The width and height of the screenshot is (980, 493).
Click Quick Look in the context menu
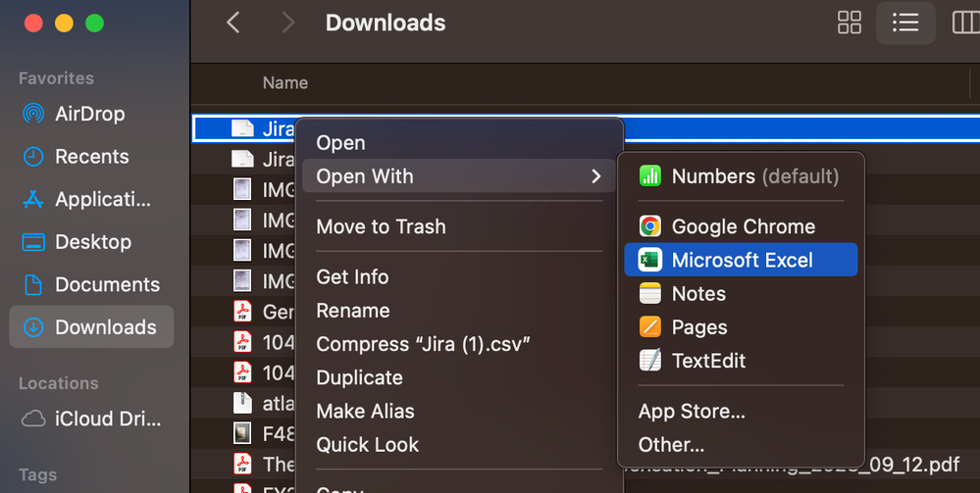[x=368, y=445]
